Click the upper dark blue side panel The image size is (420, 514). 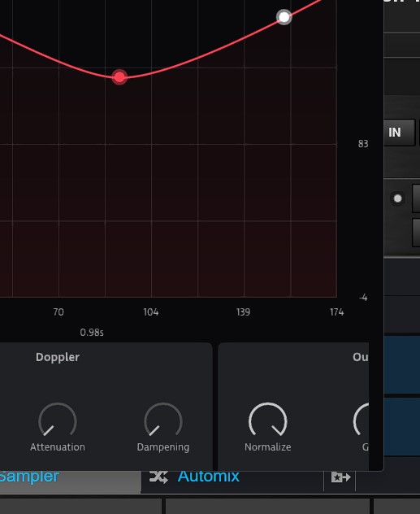[401, 365]
